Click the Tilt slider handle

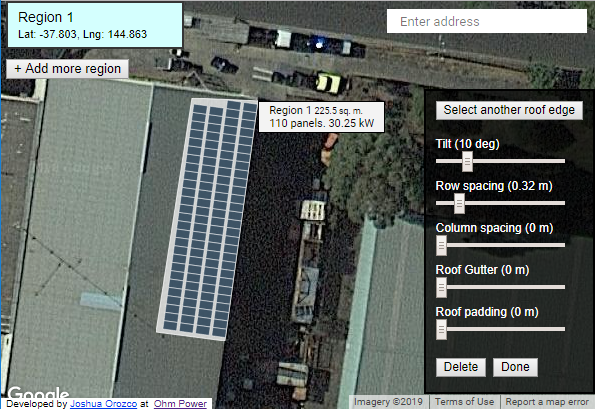(467, 162)
